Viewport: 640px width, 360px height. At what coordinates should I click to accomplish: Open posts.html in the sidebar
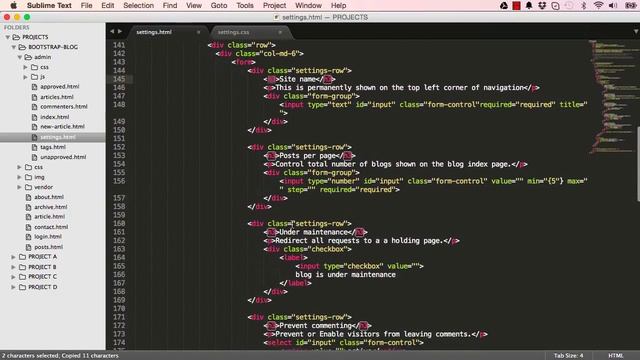tap(49, 247)
